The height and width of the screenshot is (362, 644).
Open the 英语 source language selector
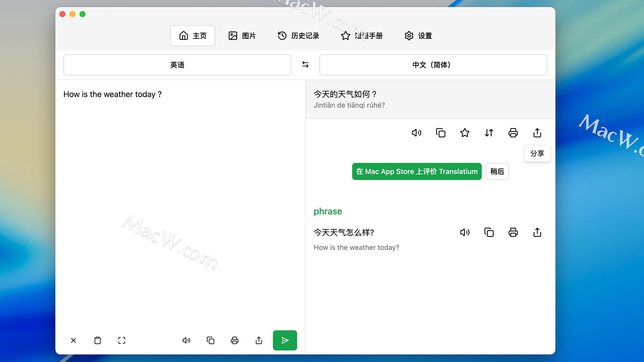[x=177, y=65]
